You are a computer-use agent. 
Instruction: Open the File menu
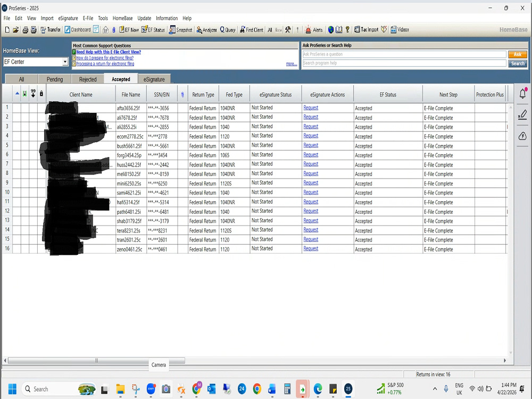[x=7, y=18]
